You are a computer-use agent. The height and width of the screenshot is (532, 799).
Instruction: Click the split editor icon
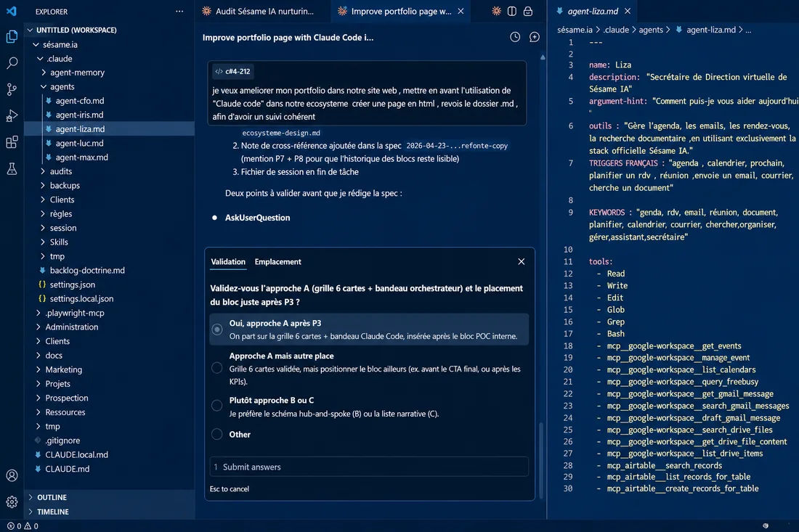click(512, 11)
